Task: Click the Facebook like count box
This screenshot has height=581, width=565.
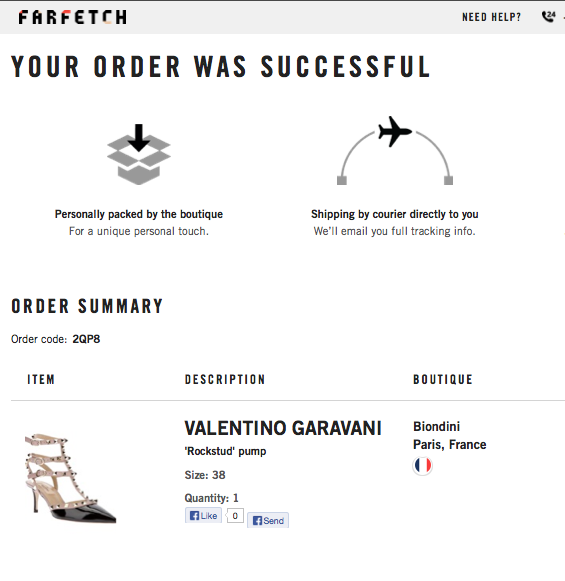Action: [x=235, y=515]
